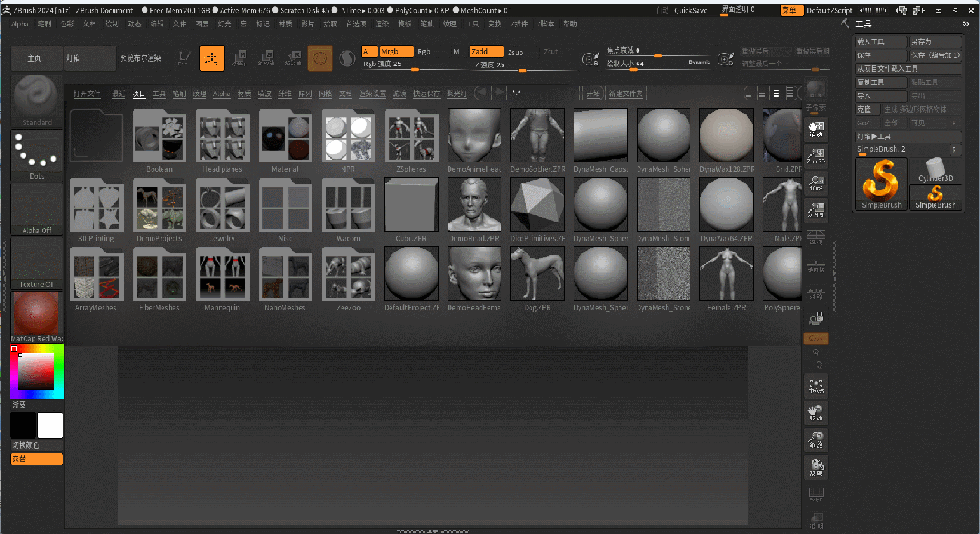Click inside the color picker square
This screenshot has width=980, height=534.
click(x=36, y=371)
